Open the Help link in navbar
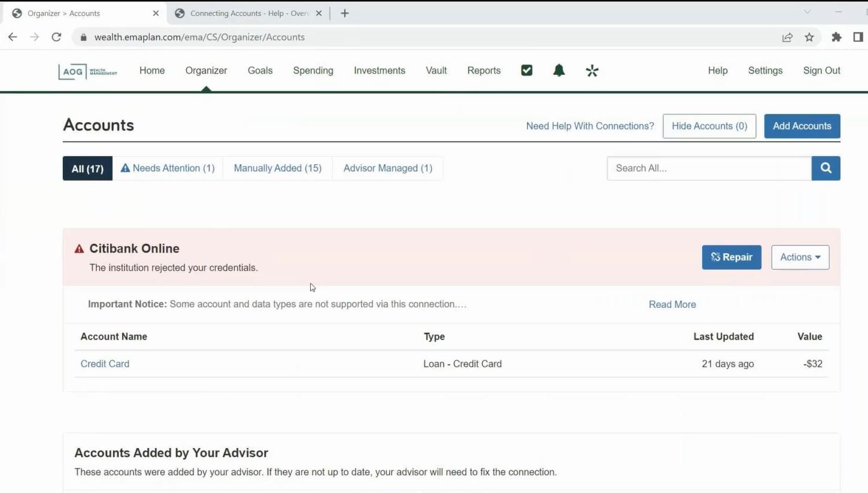The height and width of the screenshot is (493, 868). [718, 70]
